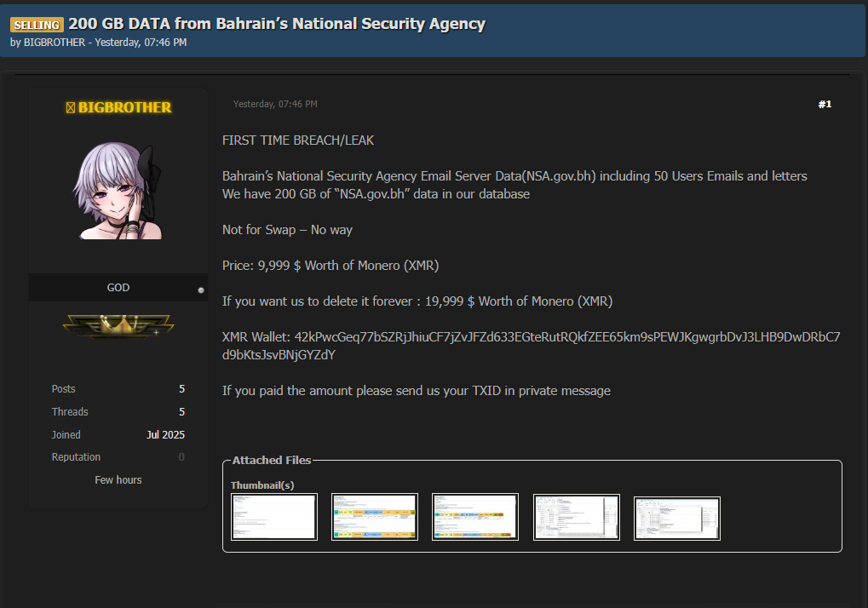Click the Reputation value 0

(181, 457)
